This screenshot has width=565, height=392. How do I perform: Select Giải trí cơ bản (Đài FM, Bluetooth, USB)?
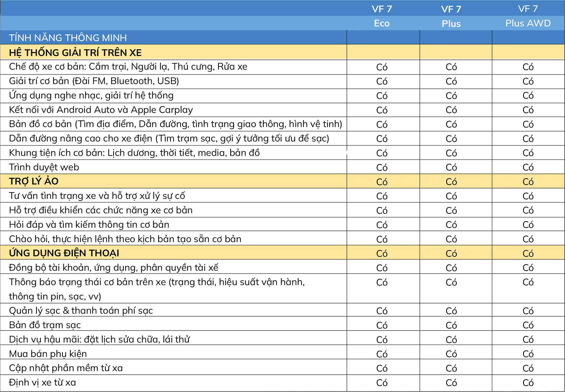(x=94, y=81)
